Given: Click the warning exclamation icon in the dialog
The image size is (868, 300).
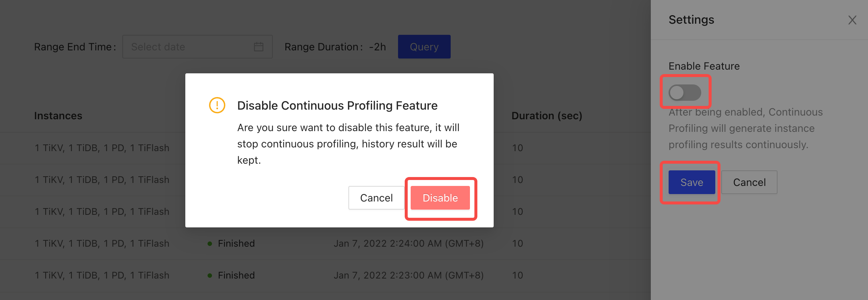Looking at the screenshot, I should point(217,105).
